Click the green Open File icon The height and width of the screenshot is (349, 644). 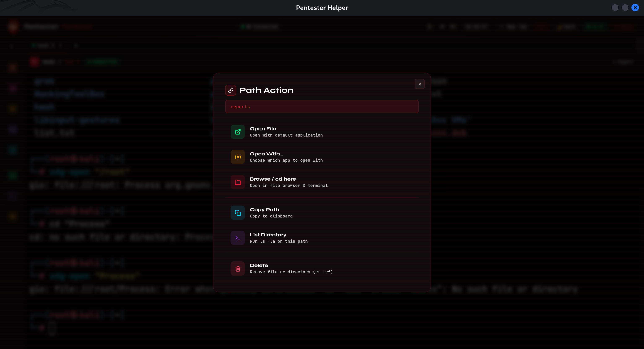coord(238,132)
